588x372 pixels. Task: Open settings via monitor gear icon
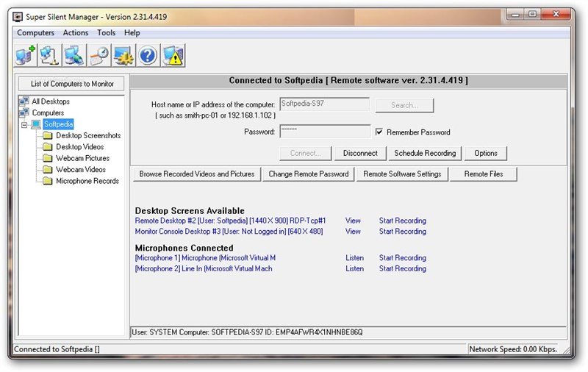point(123,55)
